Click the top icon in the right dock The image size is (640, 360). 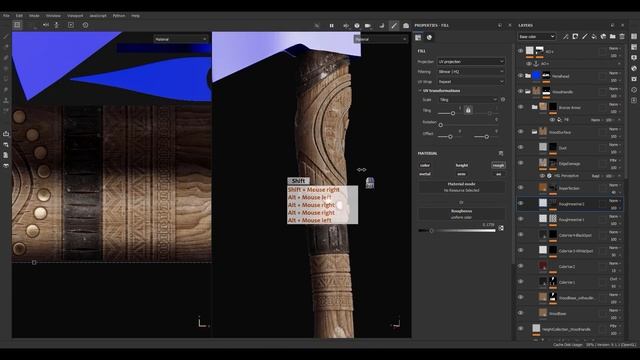coord(634,36)
